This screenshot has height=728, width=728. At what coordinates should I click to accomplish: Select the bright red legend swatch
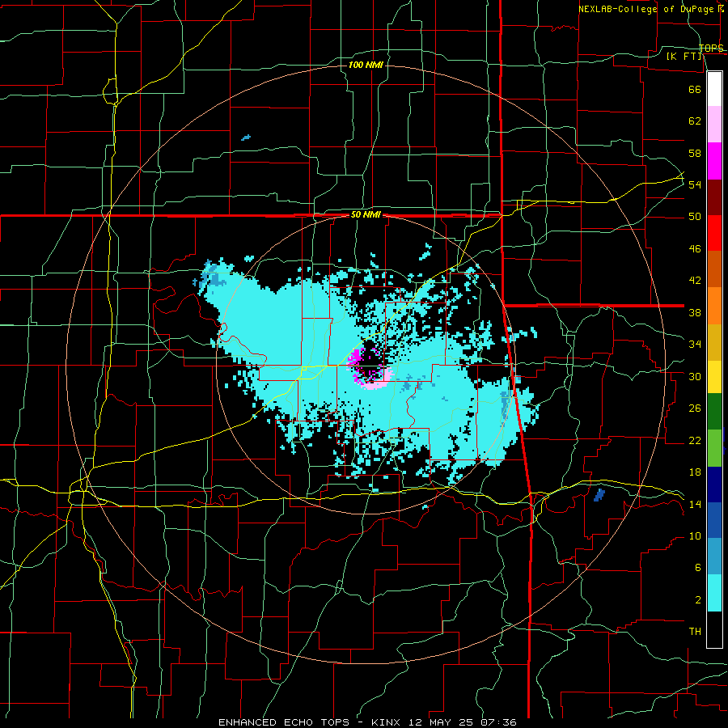click(714, 233)
